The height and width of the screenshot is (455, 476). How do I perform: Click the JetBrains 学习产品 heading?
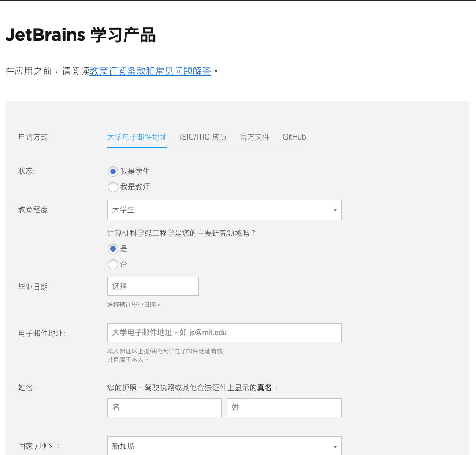pos(80,36)
